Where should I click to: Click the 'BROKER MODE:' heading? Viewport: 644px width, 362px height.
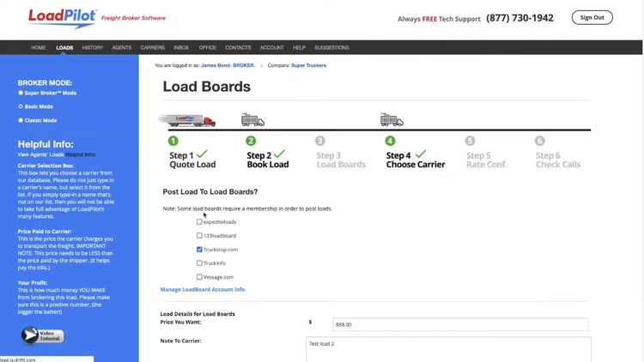pos(45,83)
